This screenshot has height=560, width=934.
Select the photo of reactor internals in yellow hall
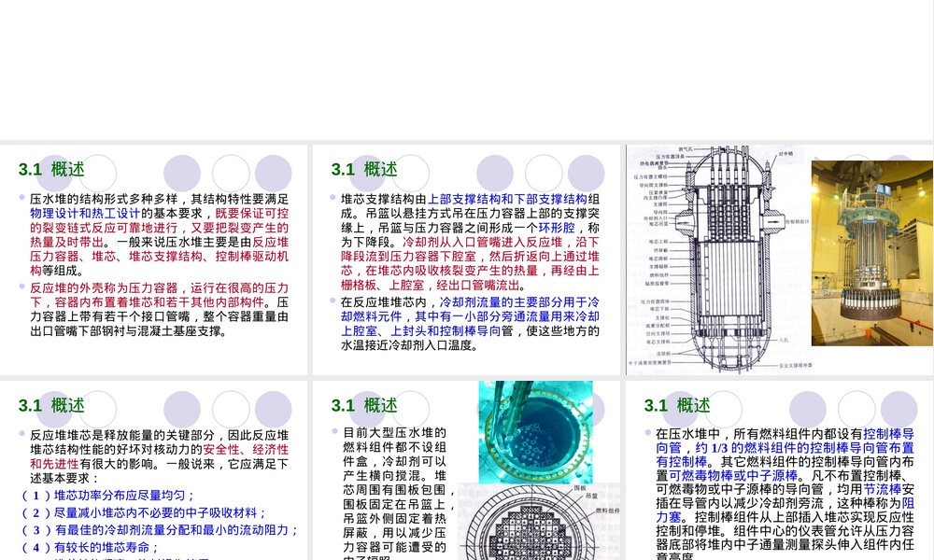[872, 253]
